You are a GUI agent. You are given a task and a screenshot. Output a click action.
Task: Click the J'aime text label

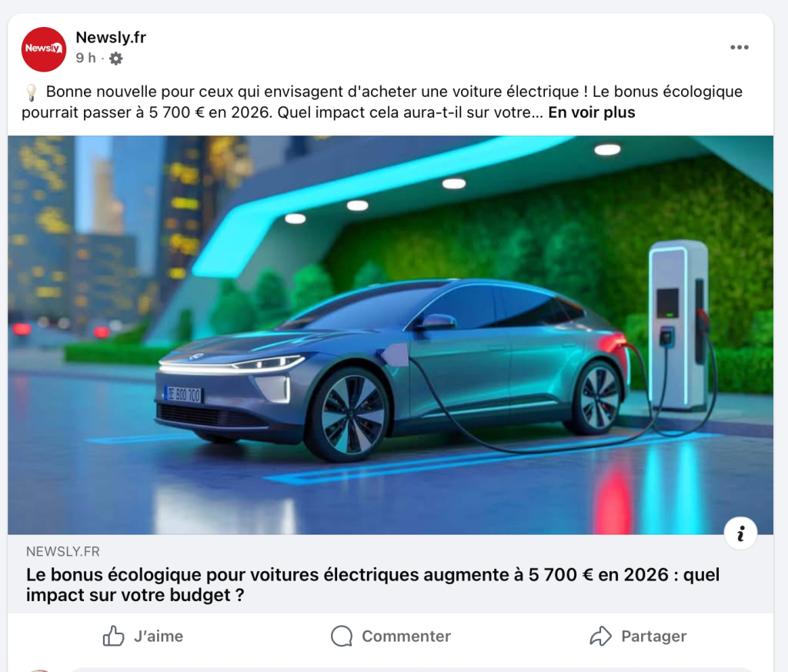tap(159, 637)
